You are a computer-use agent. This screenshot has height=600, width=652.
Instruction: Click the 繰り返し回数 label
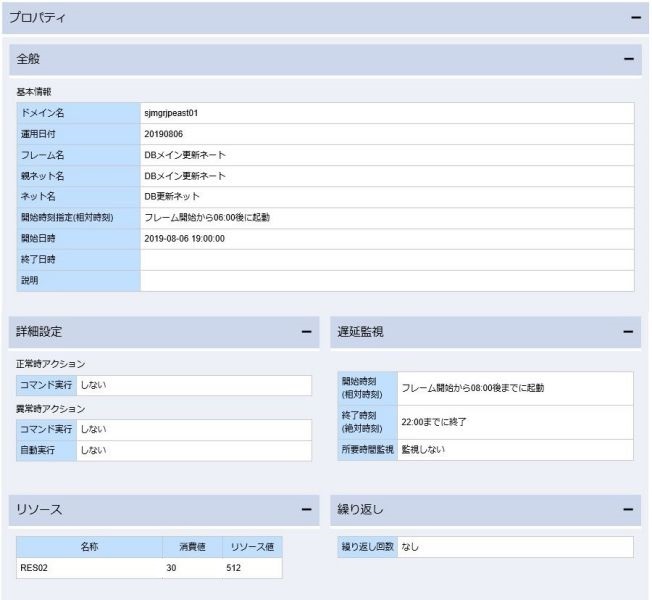[x=368, y=547]
